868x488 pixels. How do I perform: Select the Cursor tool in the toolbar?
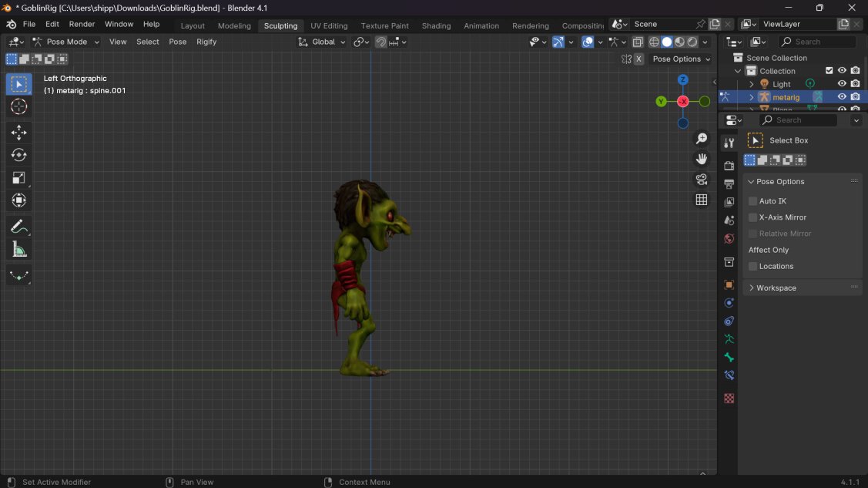[x=19, y=107]
